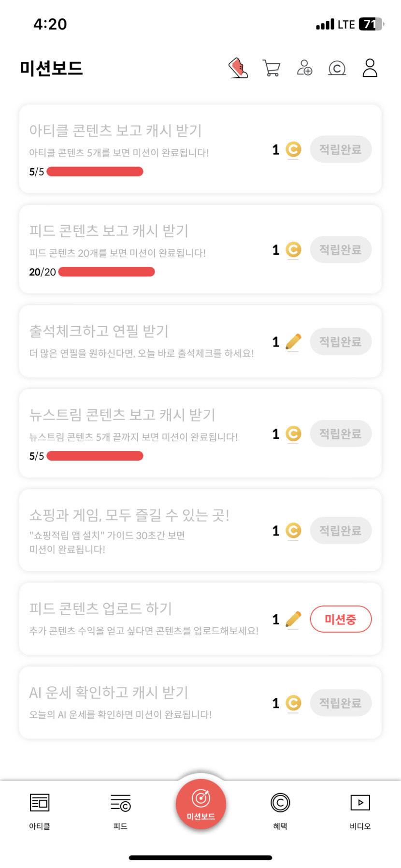Click the 5/5 아티클 progress bar

[x=95, y=172]
